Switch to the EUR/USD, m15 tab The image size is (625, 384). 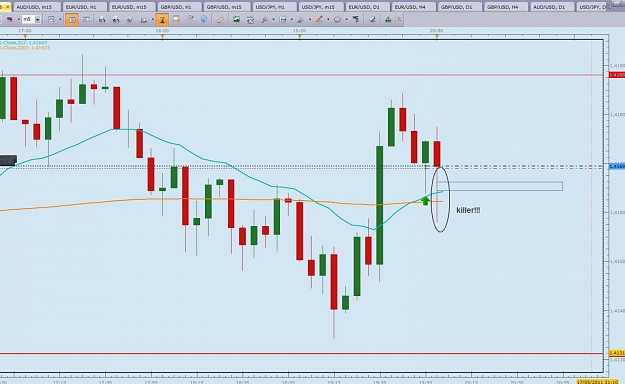point(131,7)
